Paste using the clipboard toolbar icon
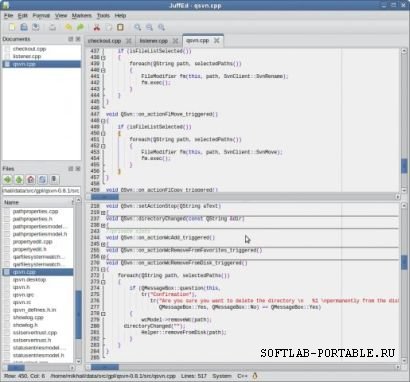410x382 pixels. pos(120,27)
